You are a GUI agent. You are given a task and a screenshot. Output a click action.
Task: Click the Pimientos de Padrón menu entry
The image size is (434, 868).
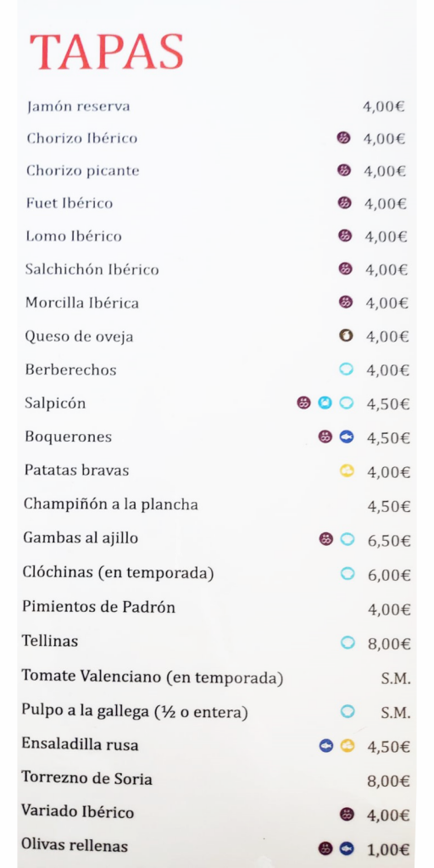(x=98, y=607)
